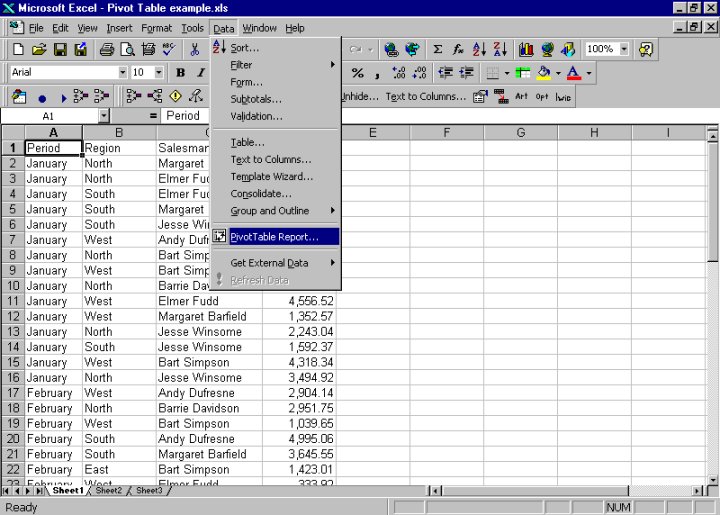Choose PivotTable Report from the Data menu

[276, 237]
